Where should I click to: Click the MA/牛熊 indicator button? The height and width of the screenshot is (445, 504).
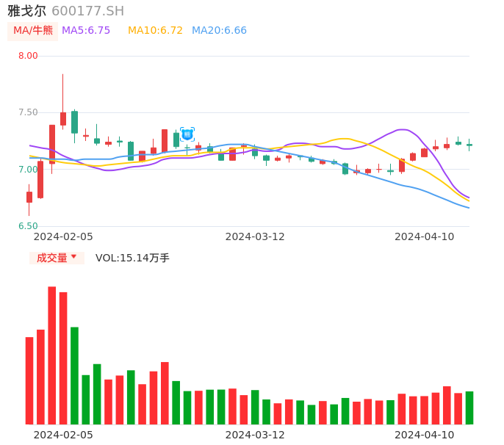tap(33, 31)
